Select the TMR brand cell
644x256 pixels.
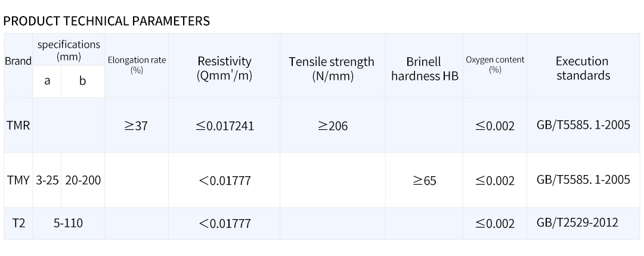[18, 126]
